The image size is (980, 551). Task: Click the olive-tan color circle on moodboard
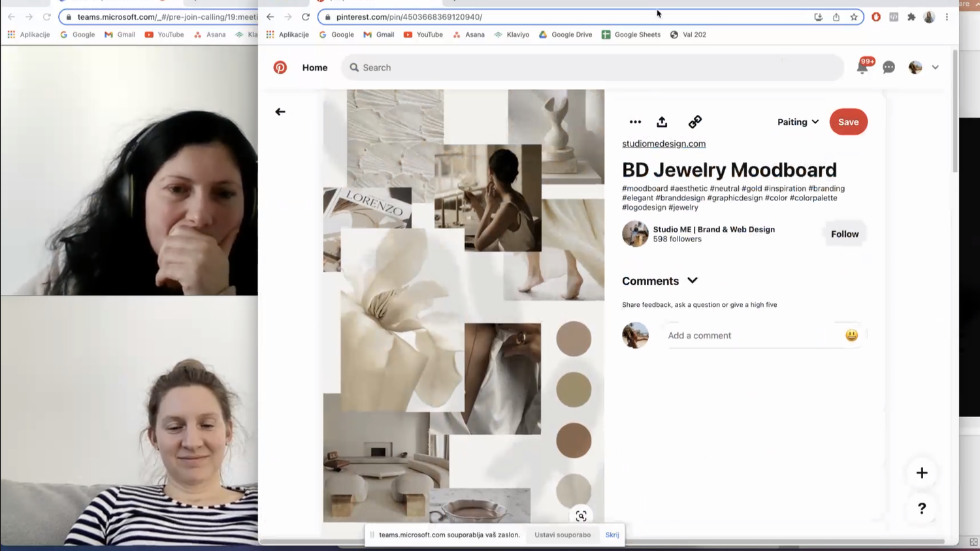tap(574, 389)
